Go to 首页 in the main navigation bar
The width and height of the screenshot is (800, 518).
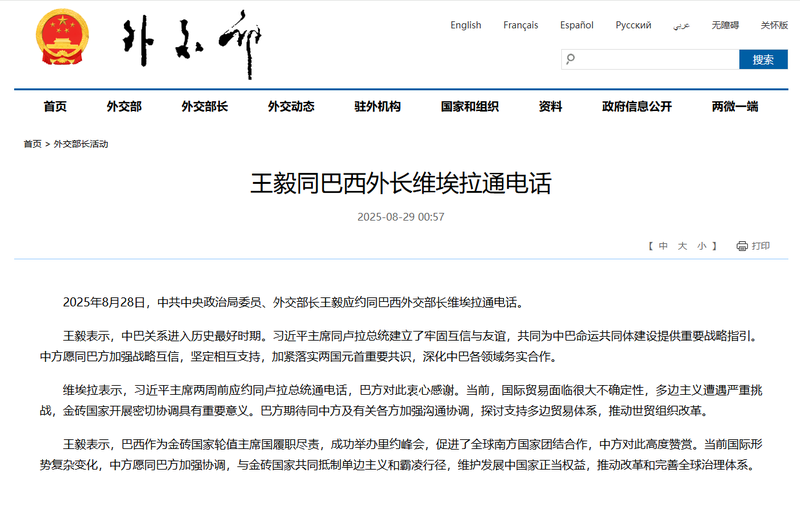[x=55, y=107]
